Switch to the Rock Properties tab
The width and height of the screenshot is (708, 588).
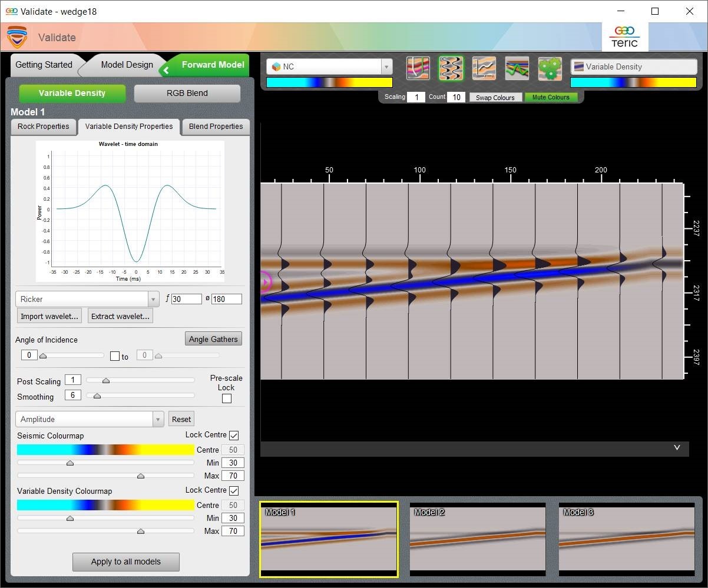click(x=43, y=127)
